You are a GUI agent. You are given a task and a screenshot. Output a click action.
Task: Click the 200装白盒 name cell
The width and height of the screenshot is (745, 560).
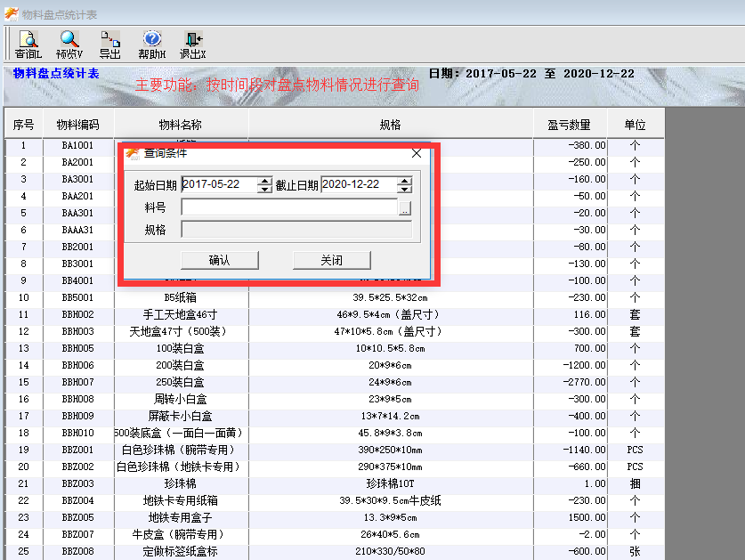click(x=181, y=366)
